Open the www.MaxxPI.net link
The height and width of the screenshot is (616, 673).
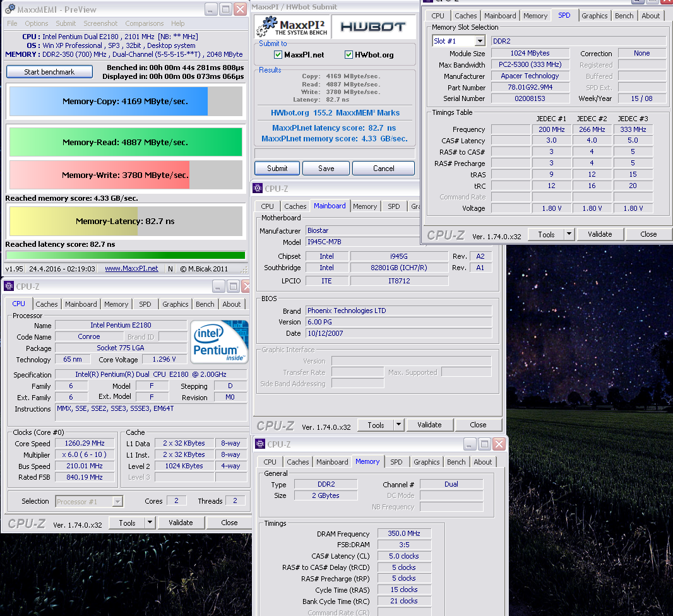click(x=131, y=268)
